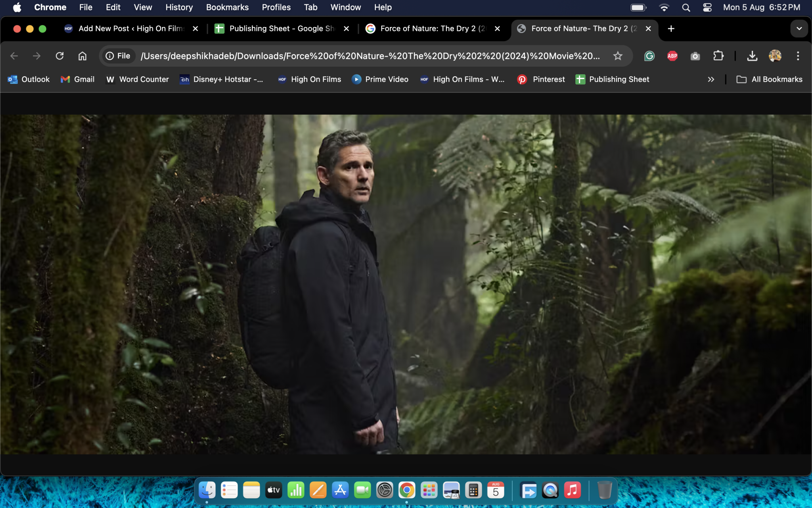Close the Google search Force of Nature tab
The image size is (812, 508).
[497, 29]
